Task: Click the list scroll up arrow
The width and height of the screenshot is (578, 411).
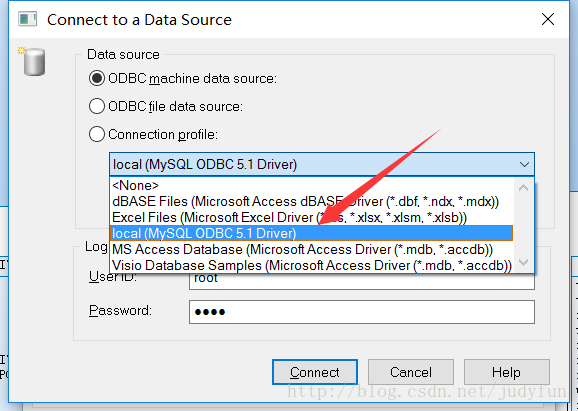Action: point(523,188)
